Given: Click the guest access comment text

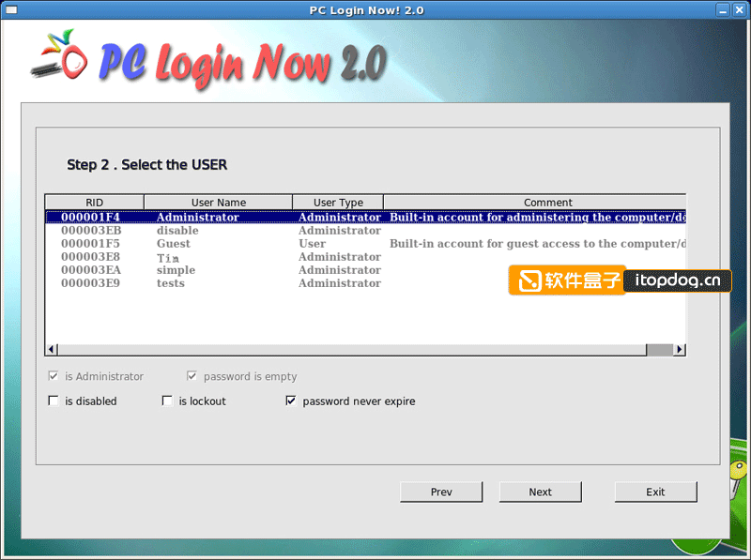Looking at the screenshot, I should [537, 244].
